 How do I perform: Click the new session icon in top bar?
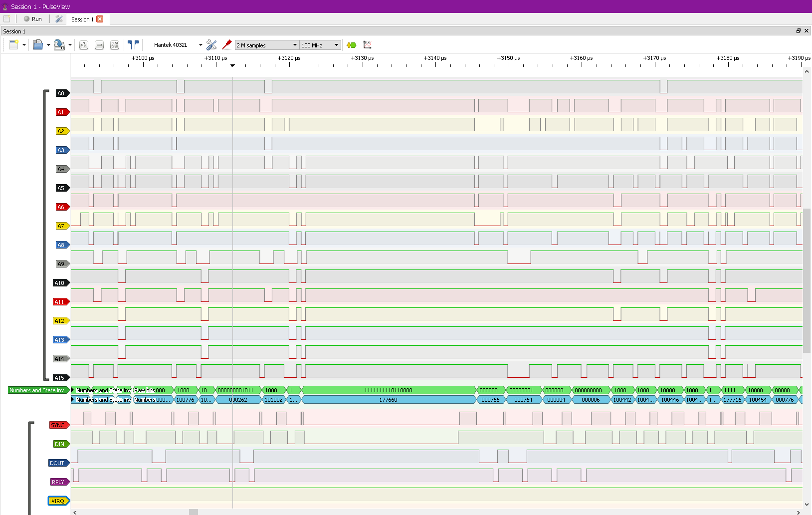[7, 19]
